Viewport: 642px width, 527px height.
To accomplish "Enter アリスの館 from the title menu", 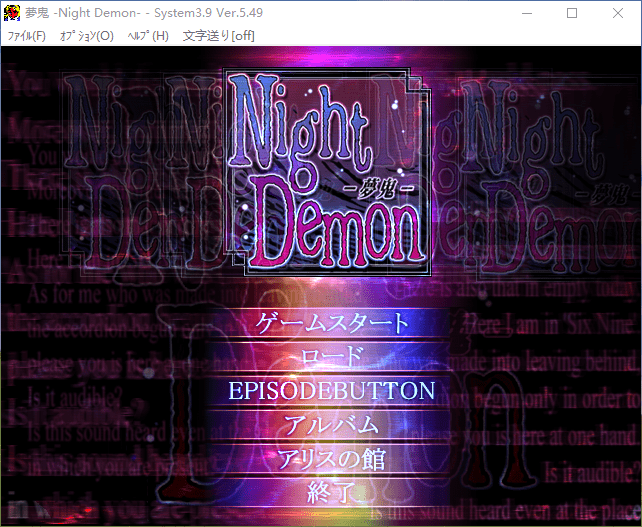I will pyautogui.click(x=333, y=459).
